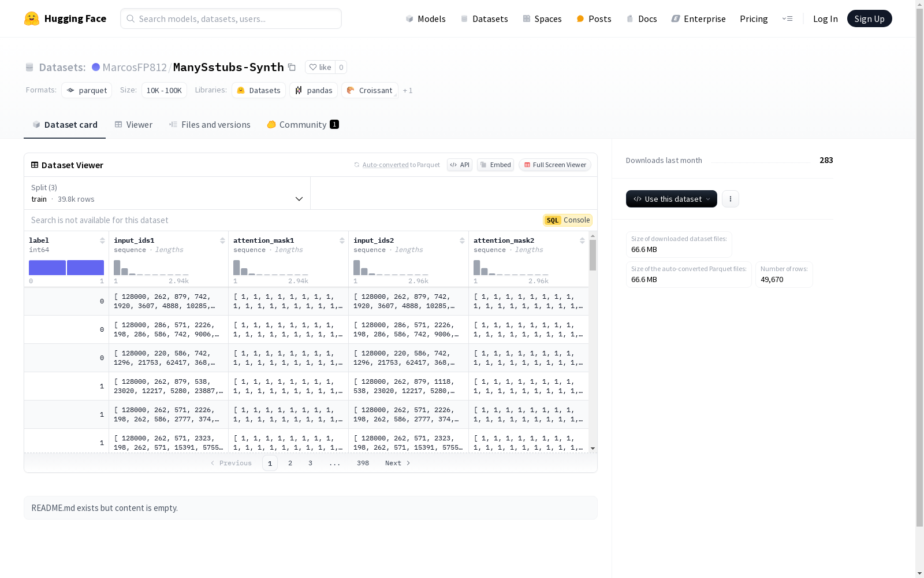Open Posts in the navbar
Screen dimensions: 924x578
[594, 18]
